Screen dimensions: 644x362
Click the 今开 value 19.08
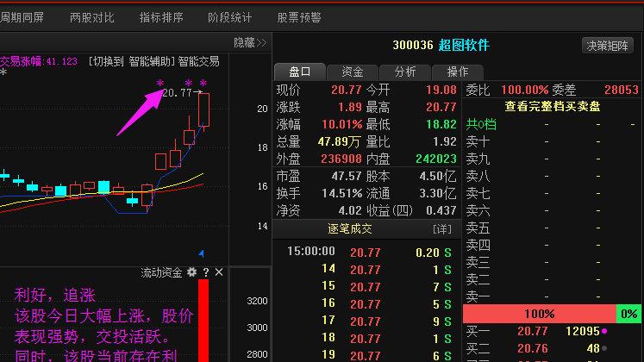(441, 90)
